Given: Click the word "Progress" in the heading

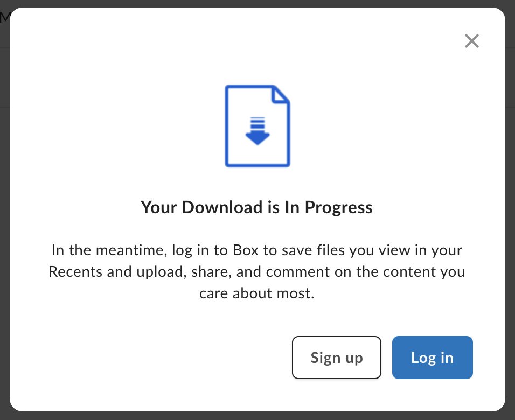Looking at the screenshot, I should tap(339, 208).
